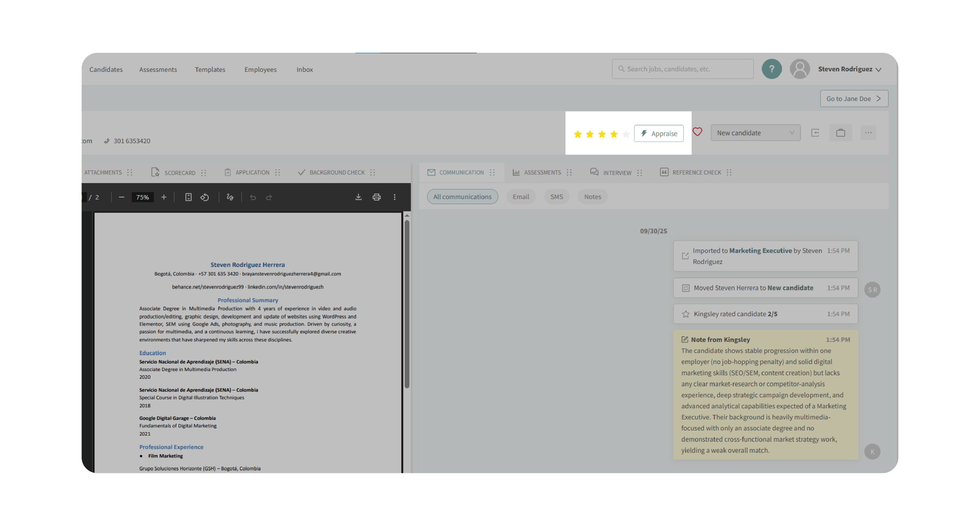This screenshot has height=526, width=980.
Task: Go to Jane Doe candidate
Action: 854,99
